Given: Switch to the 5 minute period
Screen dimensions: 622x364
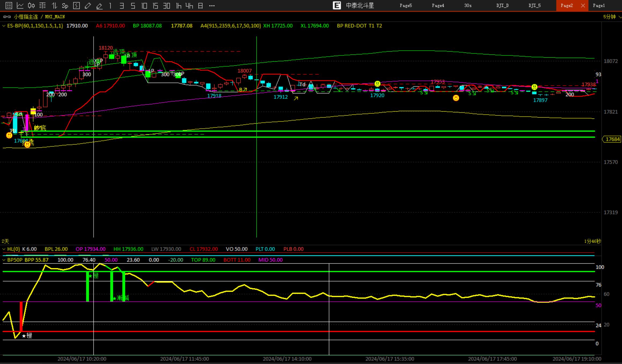Looking at the screenshot, I should 133,6.
